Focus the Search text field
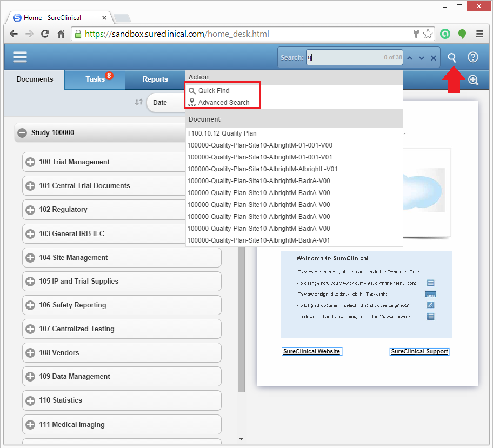The height and width of the screenshot is (448, 493). point(355,57)
